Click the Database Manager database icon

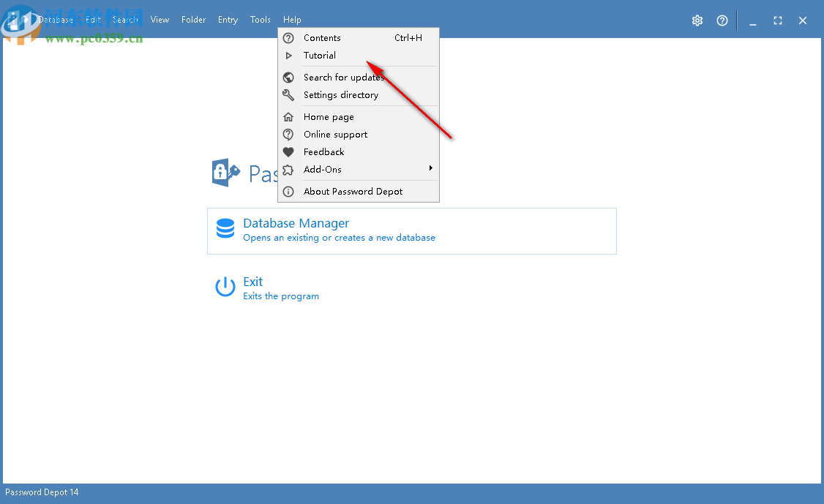[225, 228]
